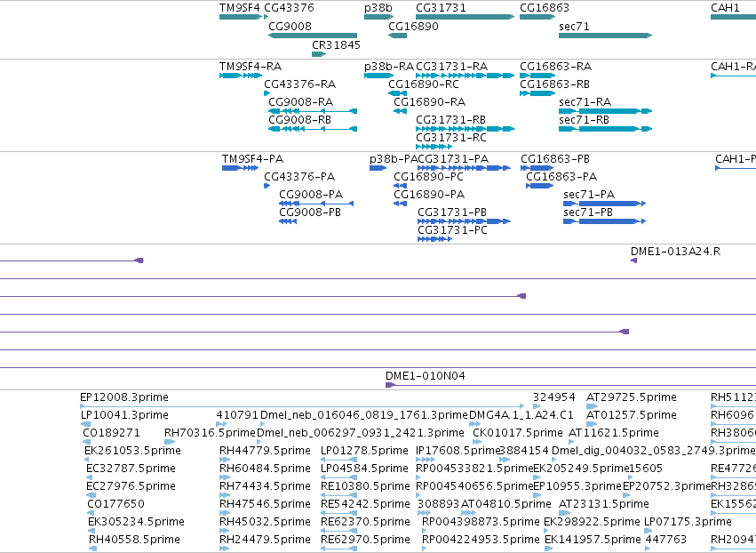Click EST RE10380.5prime

(x=339, y=495)
